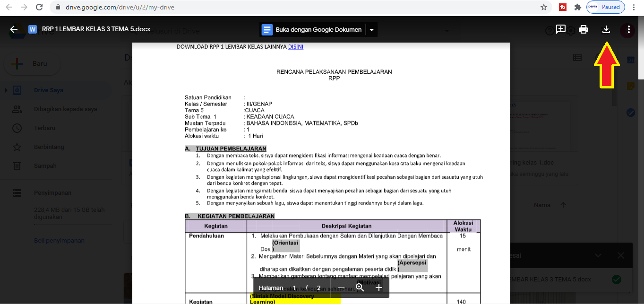Open Google Tasks from the side panel

(631, 113)
